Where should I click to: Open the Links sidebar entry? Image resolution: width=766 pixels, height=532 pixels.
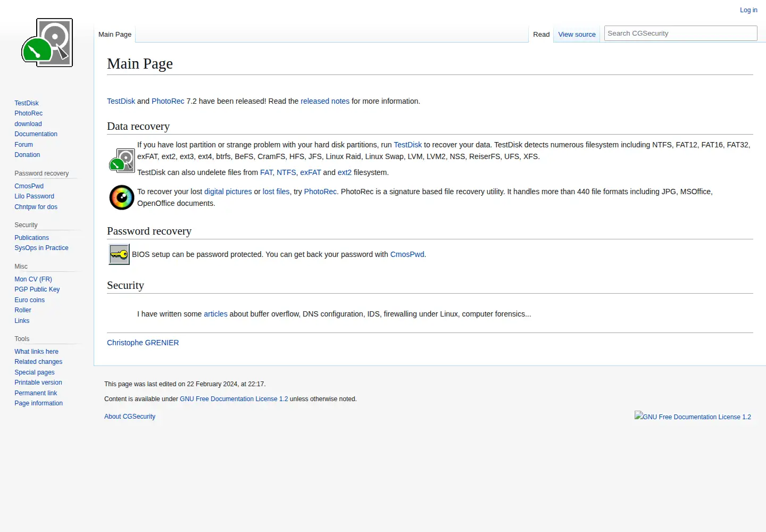pyautogui.click(x=22, y=321)
